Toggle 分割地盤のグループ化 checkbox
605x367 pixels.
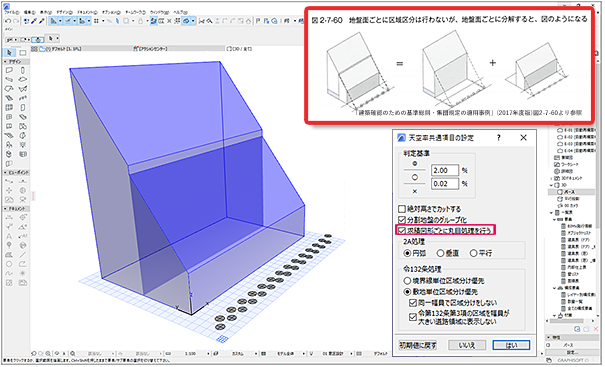click(402, 220)
